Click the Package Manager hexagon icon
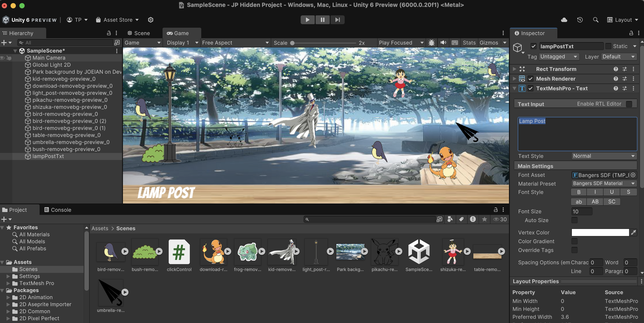The width and height of the screenshot is (644, 323). [x=150, y=20]
